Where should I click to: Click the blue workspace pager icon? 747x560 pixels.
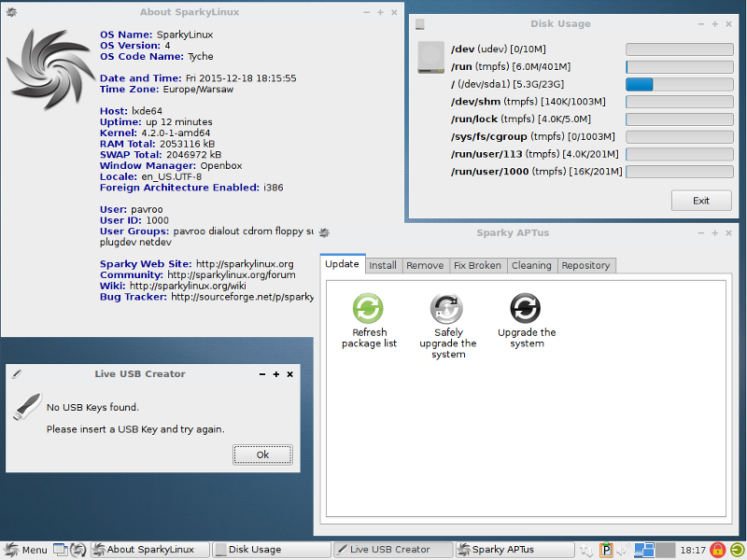click(x=644, y=550)
